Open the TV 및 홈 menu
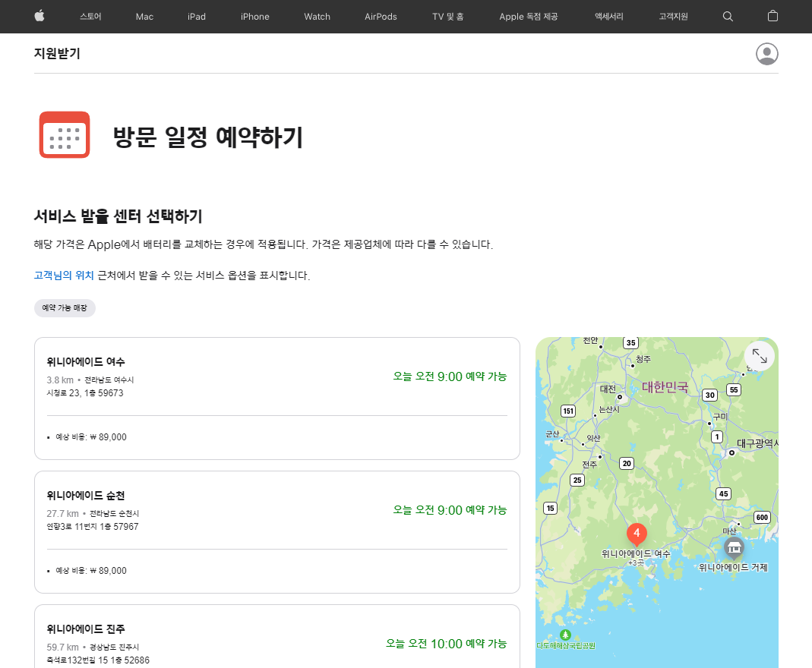The width and height of the screenshot is (812, 668). coord(448,17)
